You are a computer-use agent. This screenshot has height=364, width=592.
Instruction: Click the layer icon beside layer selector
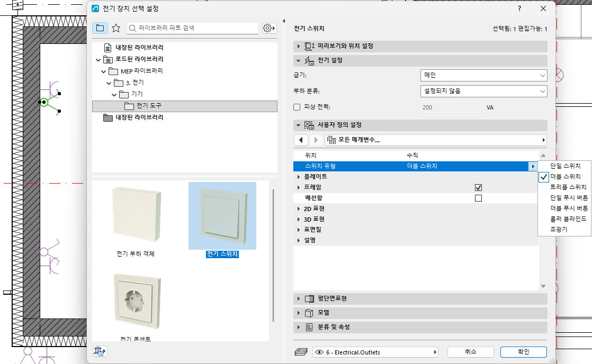[301, 352]
